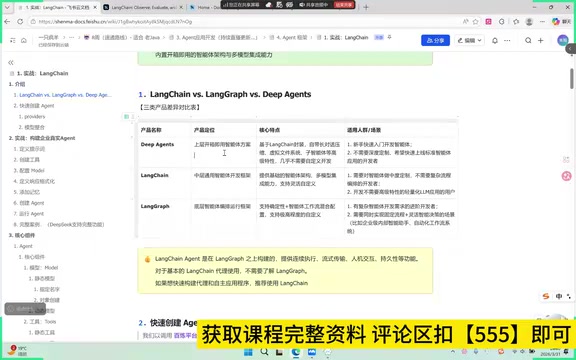Open the notification bell in document header
Image resolution: width=576 pixels, height=360 pixels.
pos(495,40)
